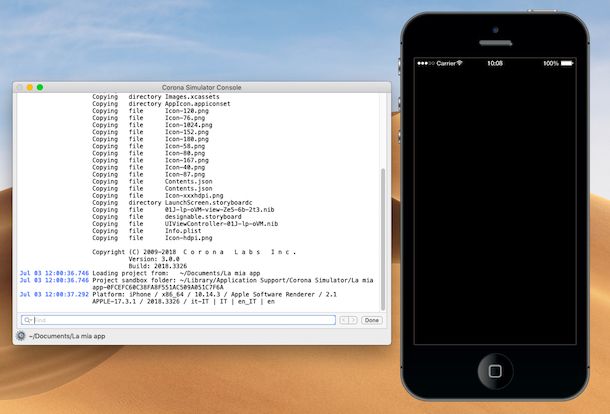
Task: Click the Icon-167.png log line
Action: [x=150, y=160]
